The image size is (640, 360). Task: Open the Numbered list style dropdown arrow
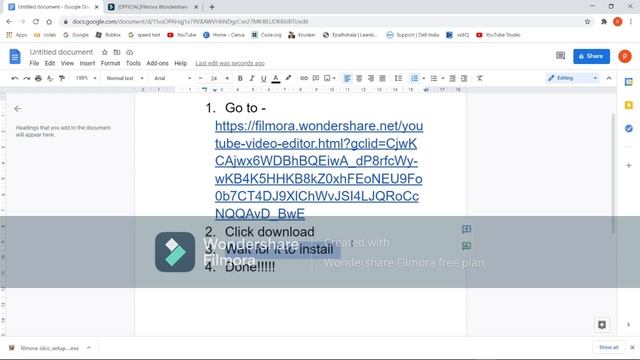click(x=423, y=78)
